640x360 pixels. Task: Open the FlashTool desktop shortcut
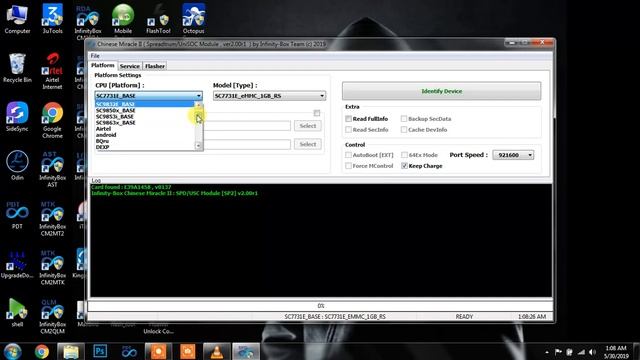click(158, 19)
